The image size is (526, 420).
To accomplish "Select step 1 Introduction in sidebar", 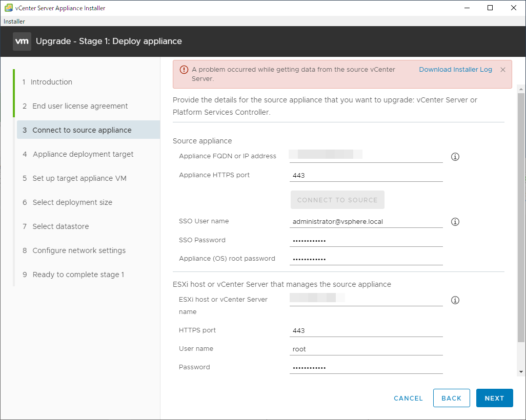I will [x=51, y=82].
